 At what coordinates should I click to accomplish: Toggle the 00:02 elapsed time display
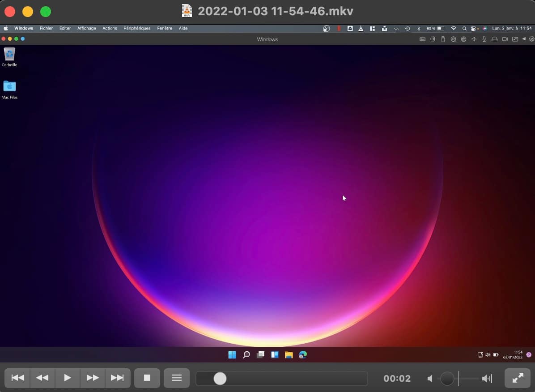tap(397, 379)
